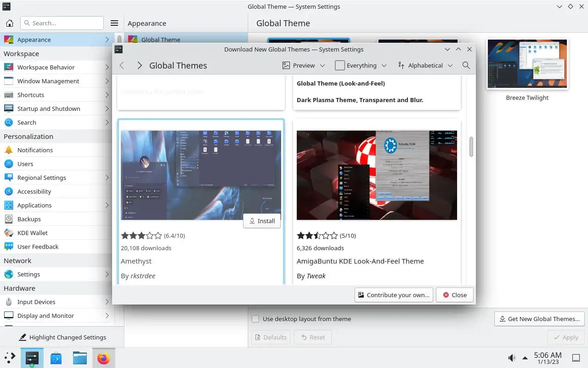Click the Startup and Shutdown icon
Viewport: 588px width, 368px height.
click(x=9, y=109)
